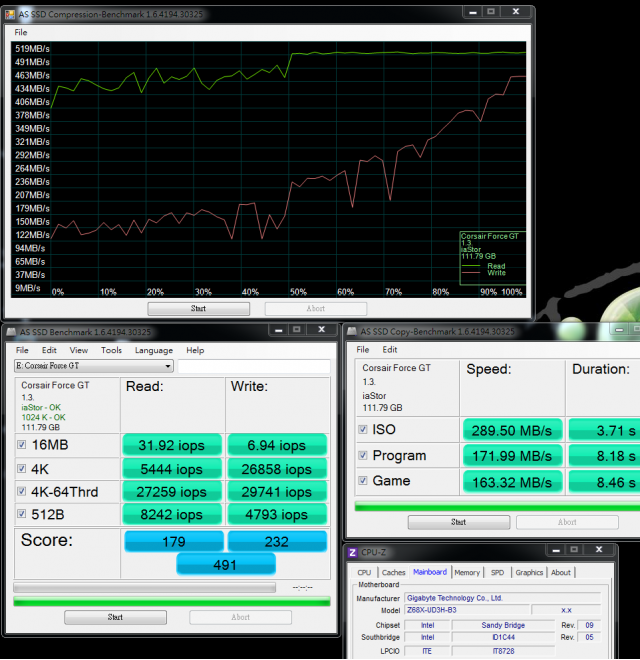Click the Z68X-UD3H-B3 model field
This screenshot has width=640, height=660.
pyautogui.click(x=467, y=610)
